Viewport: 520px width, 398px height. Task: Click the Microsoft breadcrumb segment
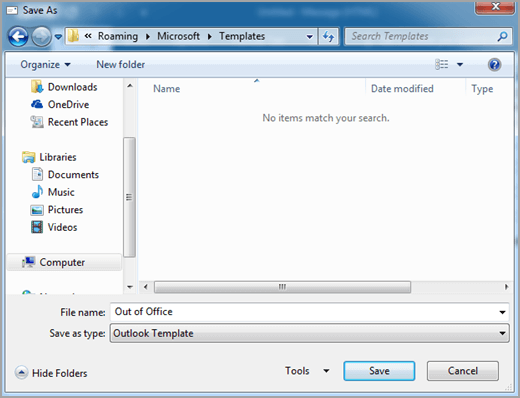(x=178, y=36)
